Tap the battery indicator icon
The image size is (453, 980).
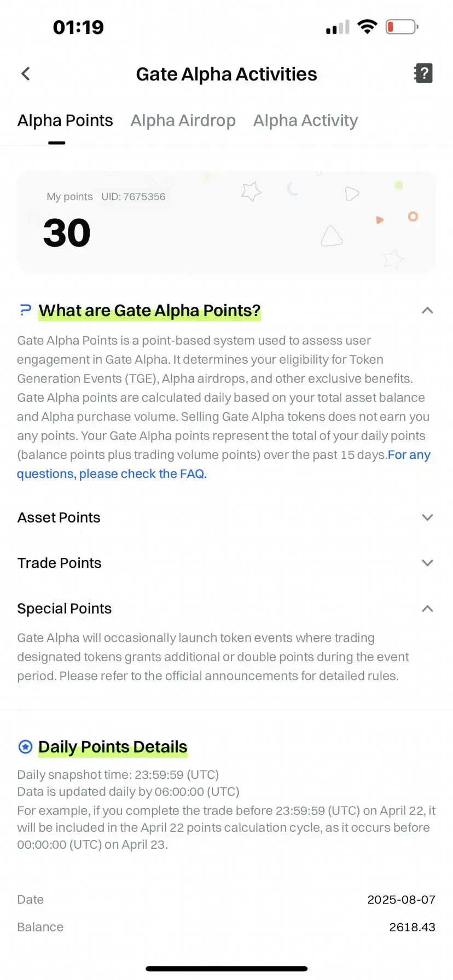click(402, 27)
